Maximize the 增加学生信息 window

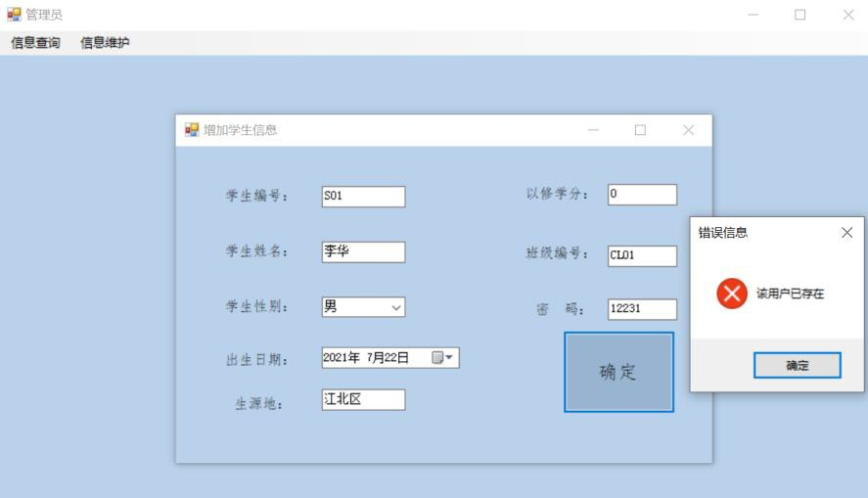click(x=641, y=130)
